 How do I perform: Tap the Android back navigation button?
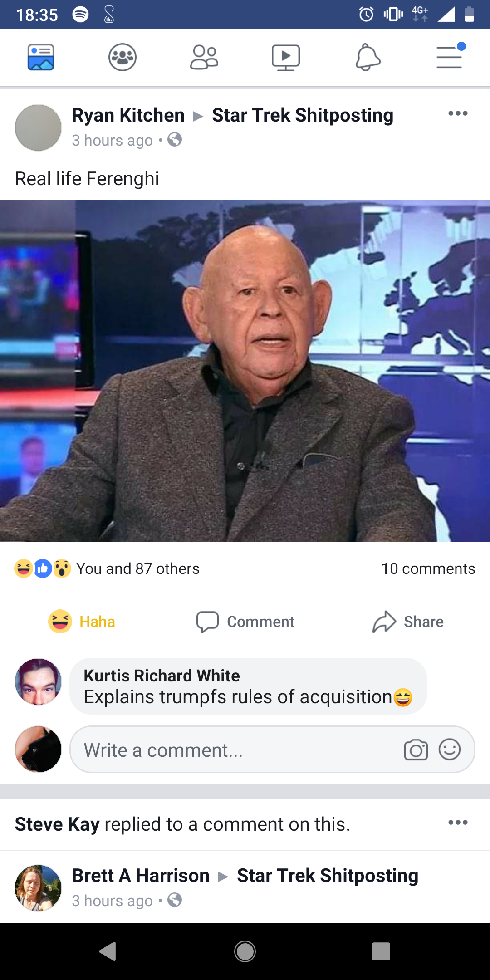point(108,951)
